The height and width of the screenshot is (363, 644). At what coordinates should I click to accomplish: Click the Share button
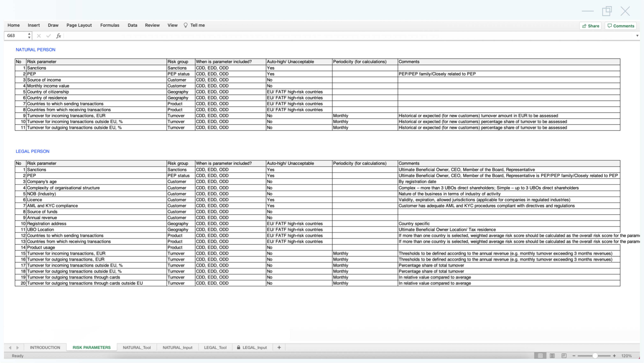(x=590, y=26)
